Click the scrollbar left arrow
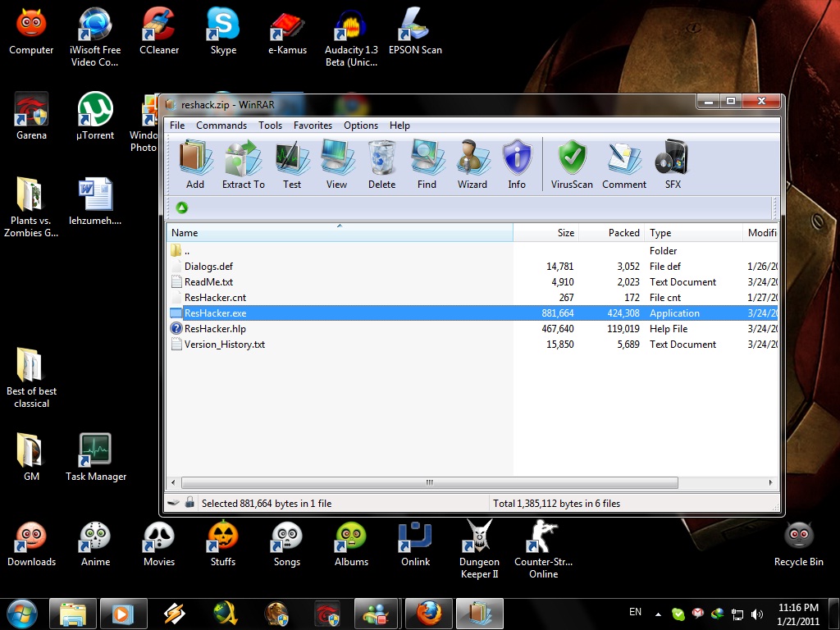This screenshot has height=630, width=840. (173, 482)
